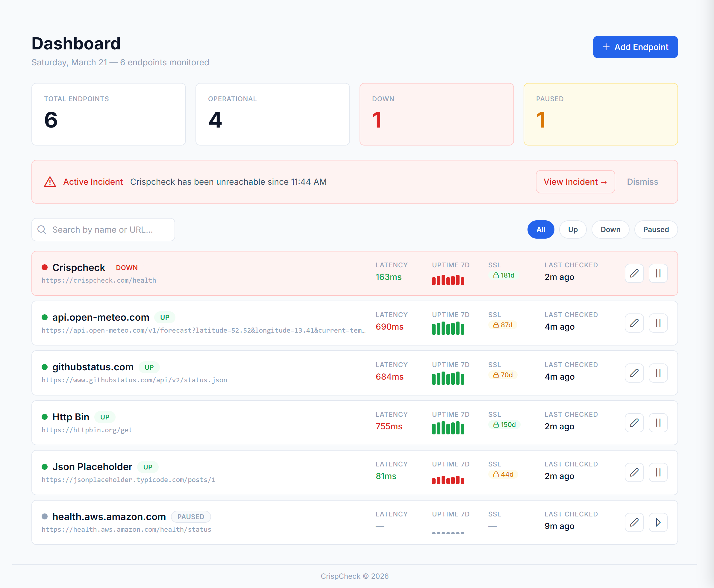The image size is (714, 588).
Task: Show only Down endpoints
Action: pos(610,230)
